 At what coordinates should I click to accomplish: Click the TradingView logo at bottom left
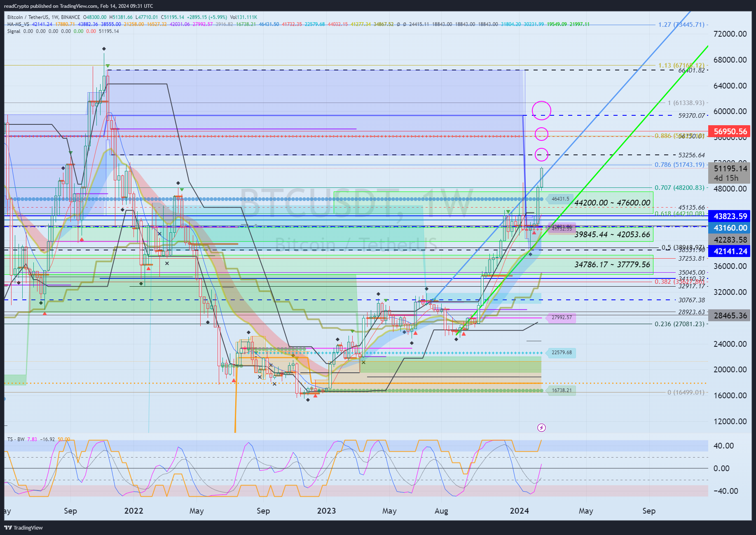point(23,528)
